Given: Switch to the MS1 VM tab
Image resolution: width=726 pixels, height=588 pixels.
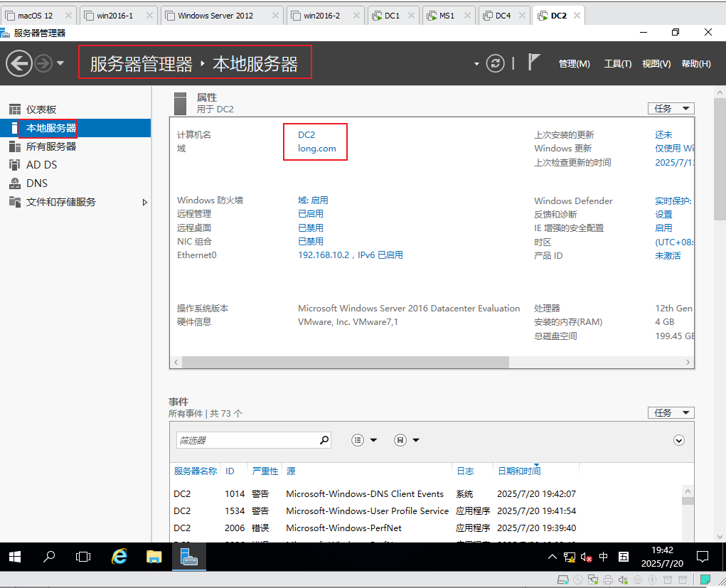Looking at the screenshot, I should coord(447,16).
